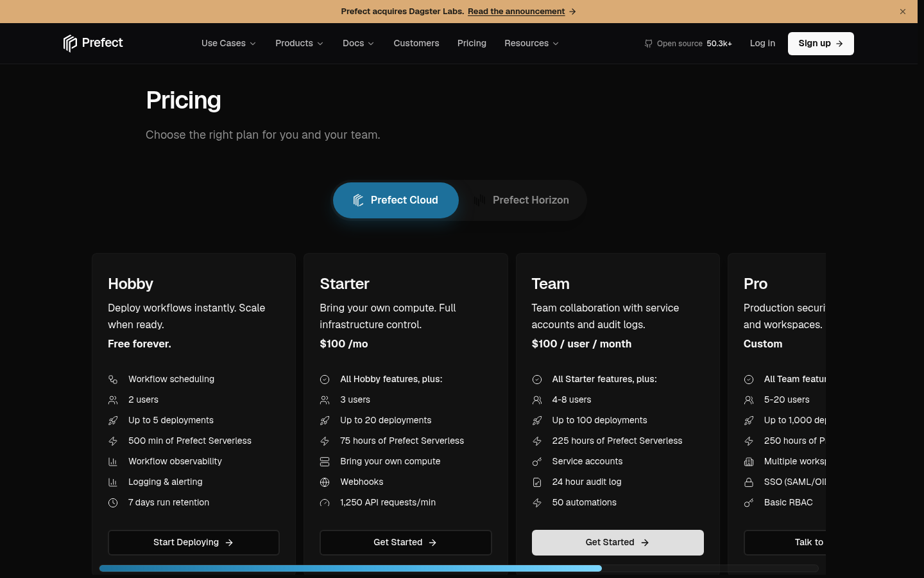924x578 pixels.
Task: Click Talk to button in Pro plan
Action: (785, 543)
